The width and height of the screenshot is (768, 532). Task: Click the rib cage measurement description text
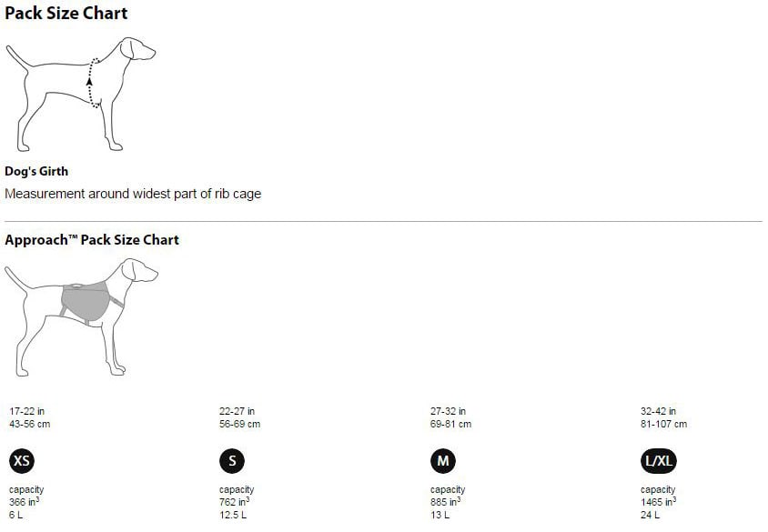pos(133,194)
